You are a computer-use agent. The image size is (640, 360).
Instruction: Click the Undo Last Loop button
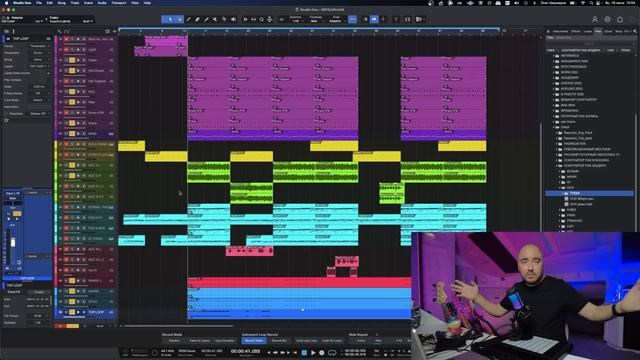pyautogui.click(x=307, y=340)
